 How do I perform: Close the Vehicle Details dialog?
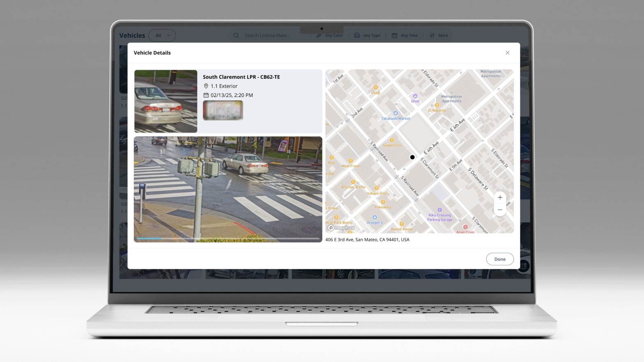tap(507, 53)
